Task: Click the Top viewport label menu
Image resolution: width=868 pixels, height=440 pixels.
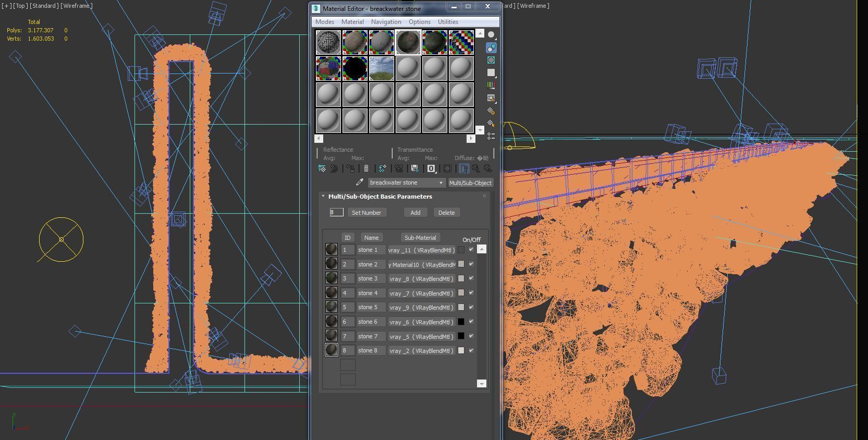Action: (20, 6)
